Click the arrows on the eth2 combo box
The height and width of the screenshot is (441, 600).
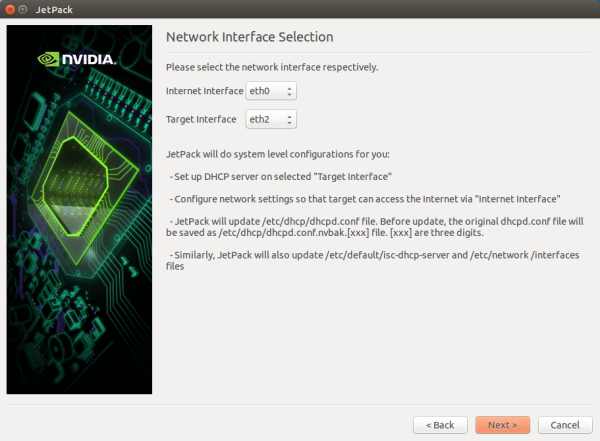pos(290,120)
